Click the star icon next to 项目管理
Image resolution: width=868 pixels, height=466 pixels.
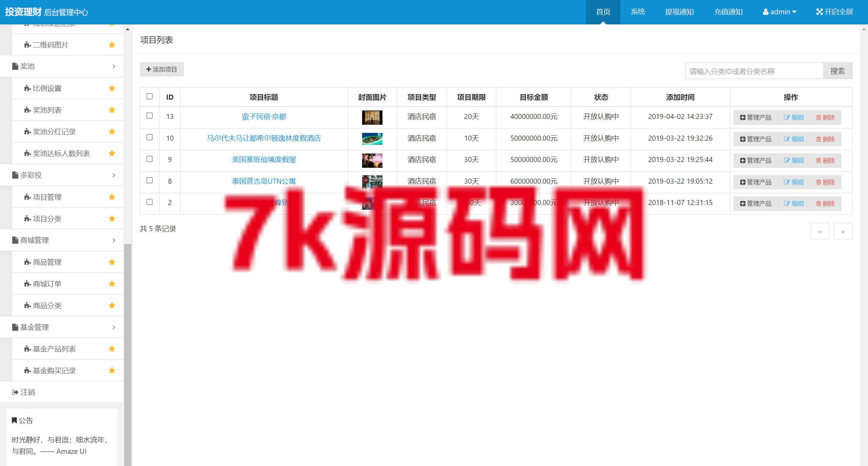[x=112, y=197]
